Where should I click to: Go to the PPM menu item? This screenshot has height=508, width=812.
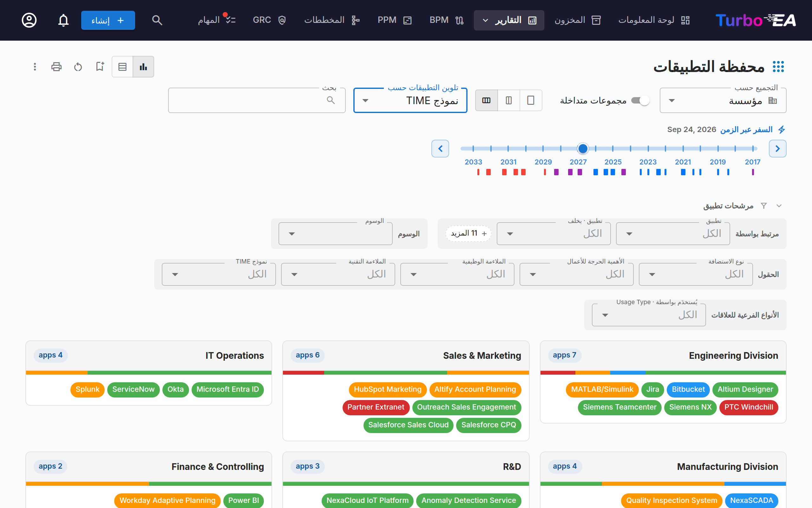pos(394,20)
